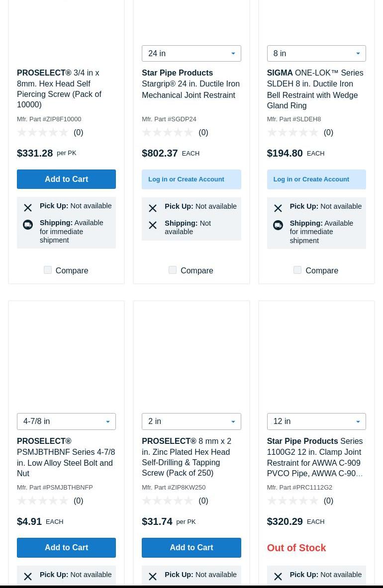Click the pickup X icon for PSMJBTHBNF bolt
The image size is (383, 588).
28,577
